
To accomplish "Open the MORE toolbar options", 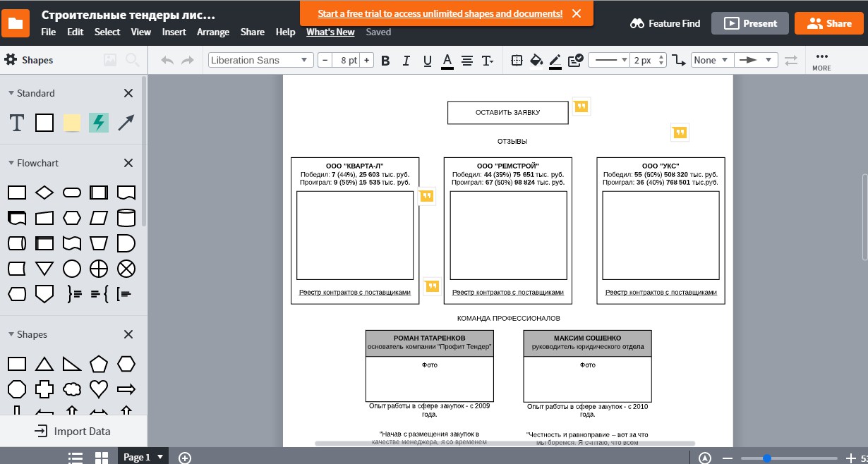I will coord(821,61).
